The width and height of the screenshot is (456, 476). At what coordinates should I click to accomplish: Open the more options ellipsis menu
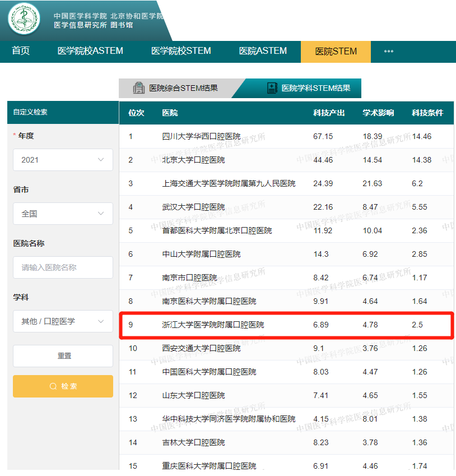(x=389, y=52)
